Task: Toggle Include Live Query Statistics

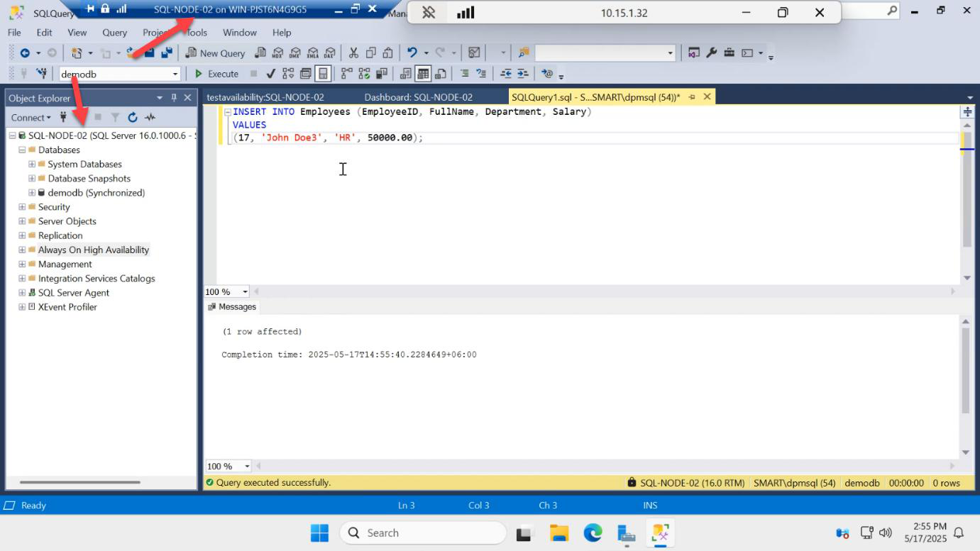Action: [x=364, y=74]
